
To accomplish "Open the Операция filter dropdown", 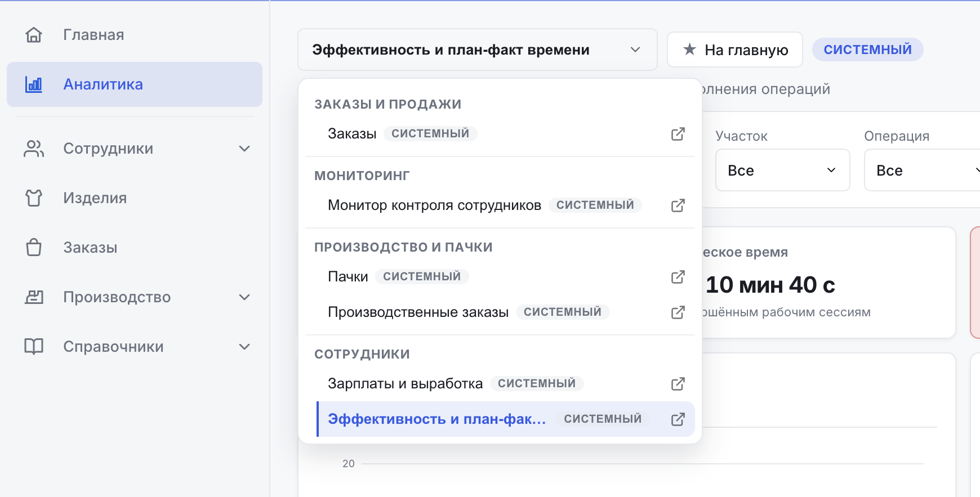I will (922, 170).
